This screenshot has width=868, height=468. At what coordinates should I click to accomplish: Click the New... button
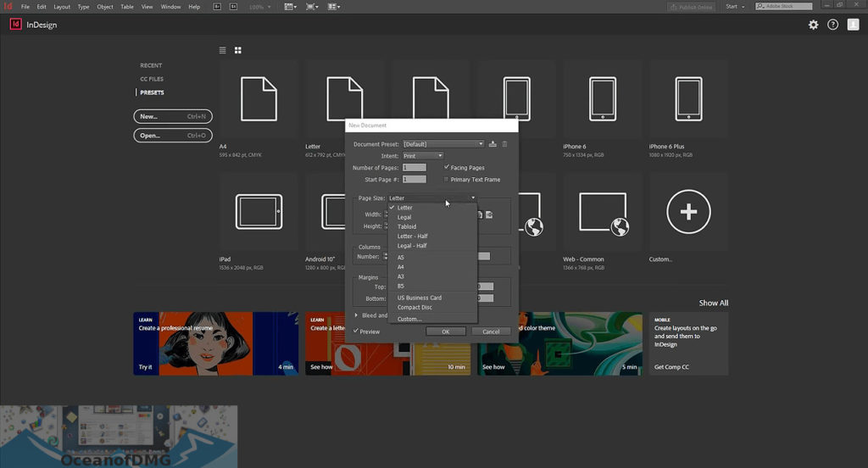click(173, 116)
